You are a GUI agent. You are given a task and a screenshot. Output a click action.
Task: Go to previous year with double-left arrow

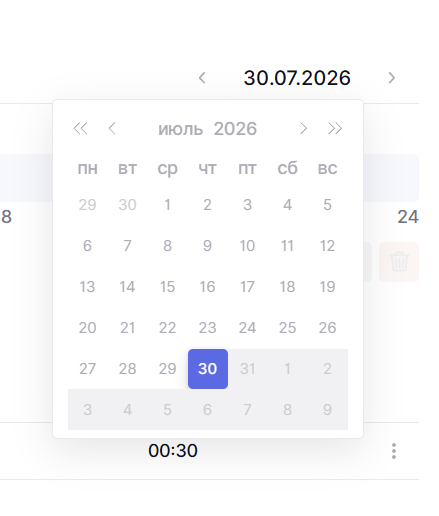(80, 128)
